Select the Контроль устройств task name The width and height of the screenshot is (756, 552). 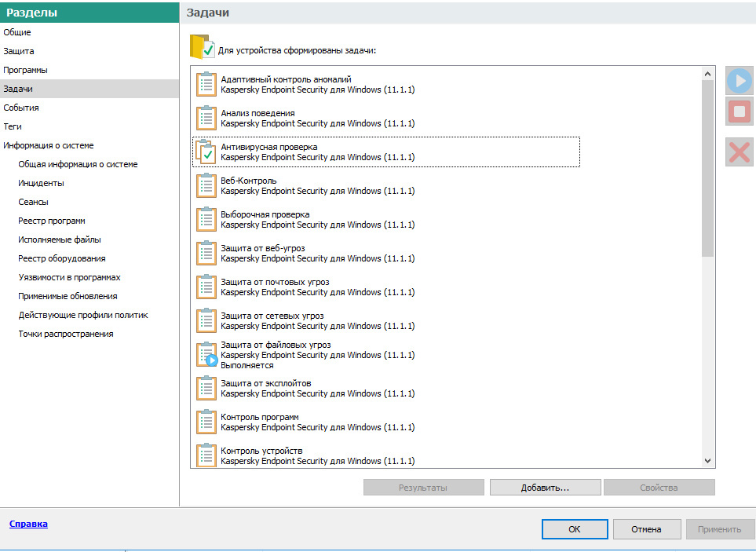pos(261,451)
